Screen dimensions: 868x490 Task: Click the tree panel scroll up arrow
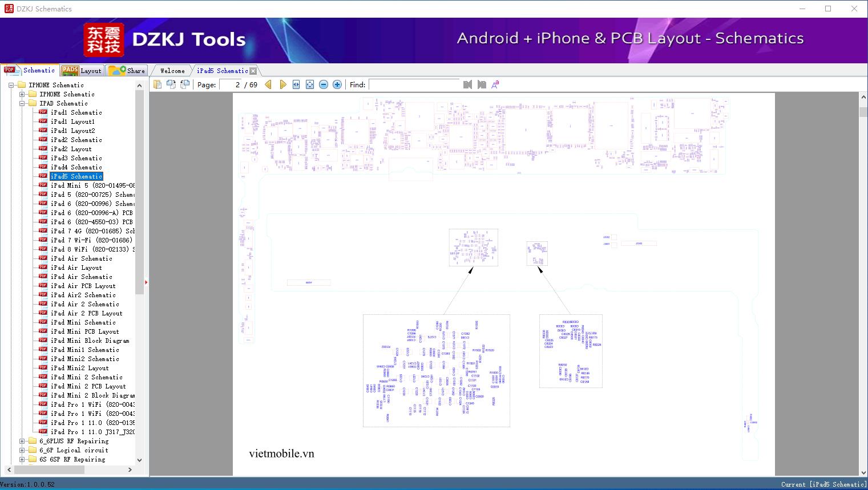point(140,85)
